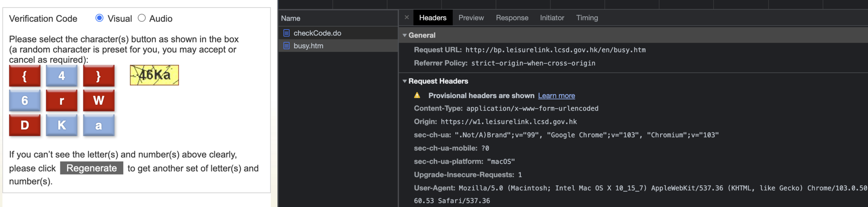This screenshot has height=207, width=868.
Task: Click the document icon beside busy.htm
Action: (x=287, y=46)
